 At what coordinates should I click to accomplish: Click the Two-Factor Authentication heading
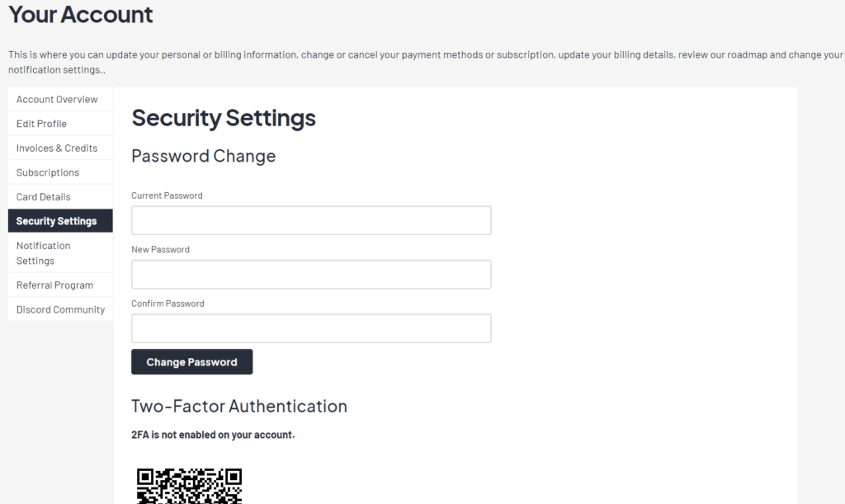(238, 406)
